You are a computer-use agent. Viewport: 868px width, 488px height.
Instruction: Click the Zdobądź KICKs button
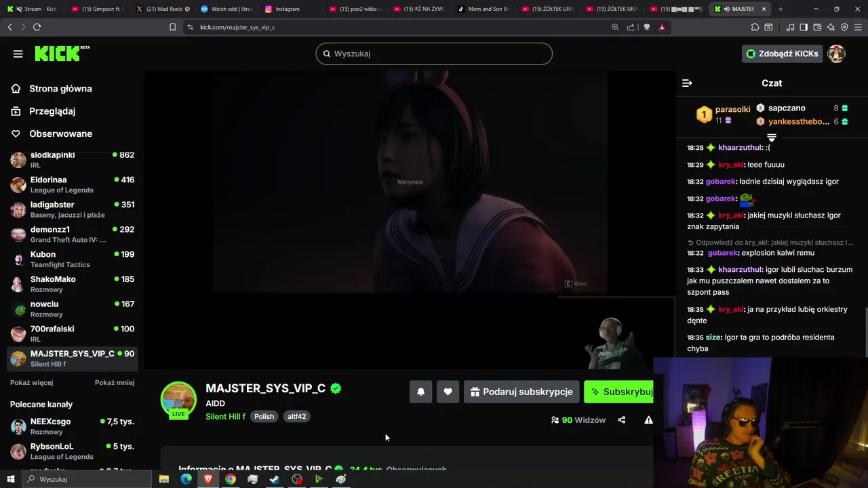click(782, 54)
